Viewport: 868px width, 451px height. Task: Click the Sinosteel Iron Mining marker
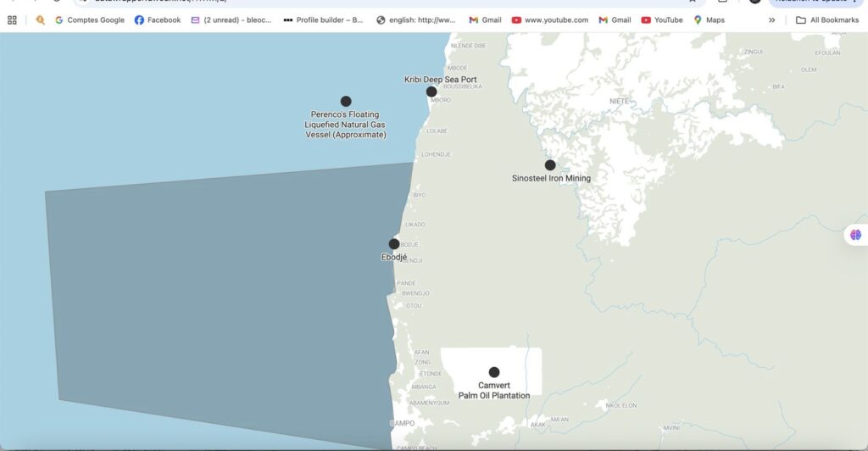coord(550,165)
